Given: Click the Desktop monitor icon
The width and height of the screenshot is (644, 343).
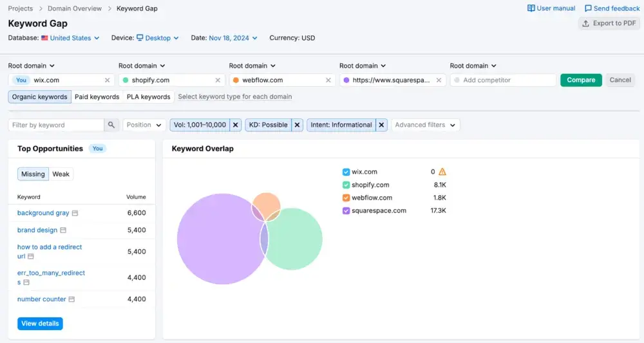Looking at the screenshot, I should 140,38.
